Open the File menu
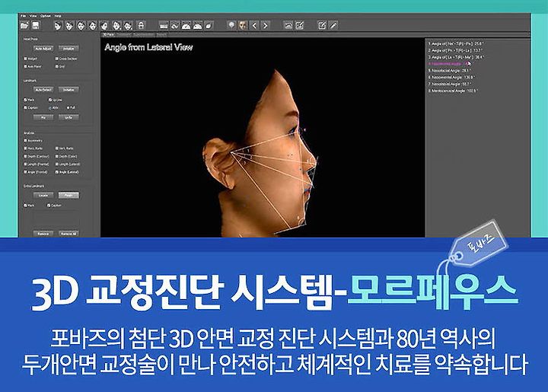Image resolution: width=548 pixels, height=392 pixels. pyautogui.click(x=23, y=16)
